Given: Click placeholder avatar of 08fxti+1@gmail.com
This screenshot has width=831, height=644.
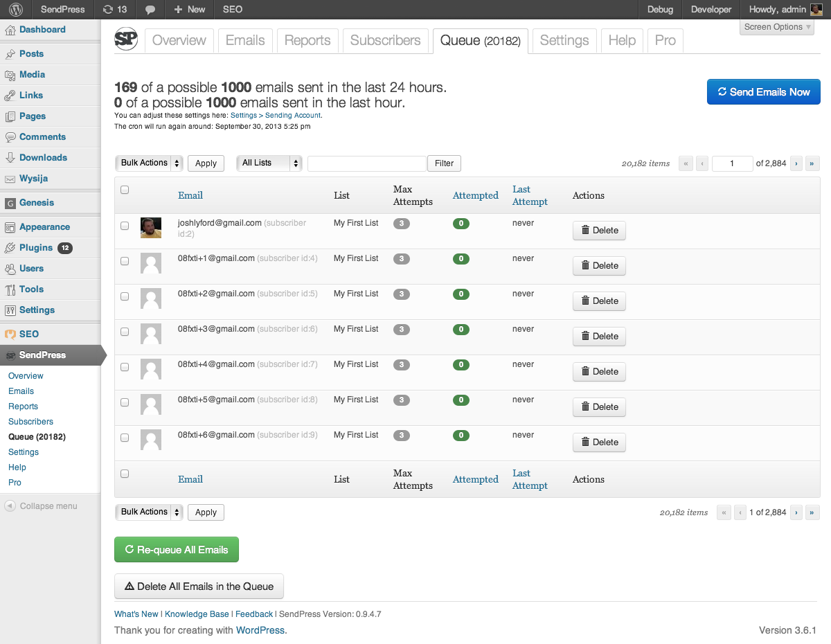Looking at the screenshot, I should [x=151, y=263].
